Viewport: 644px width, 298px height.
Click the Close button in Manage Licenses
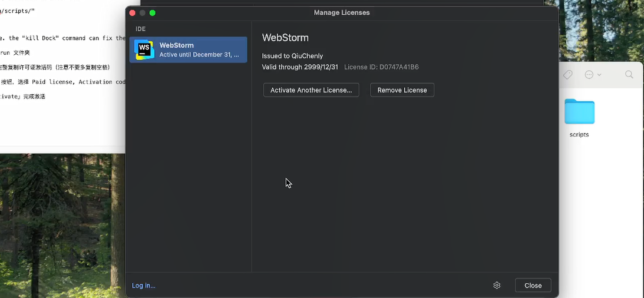point(533,285)
